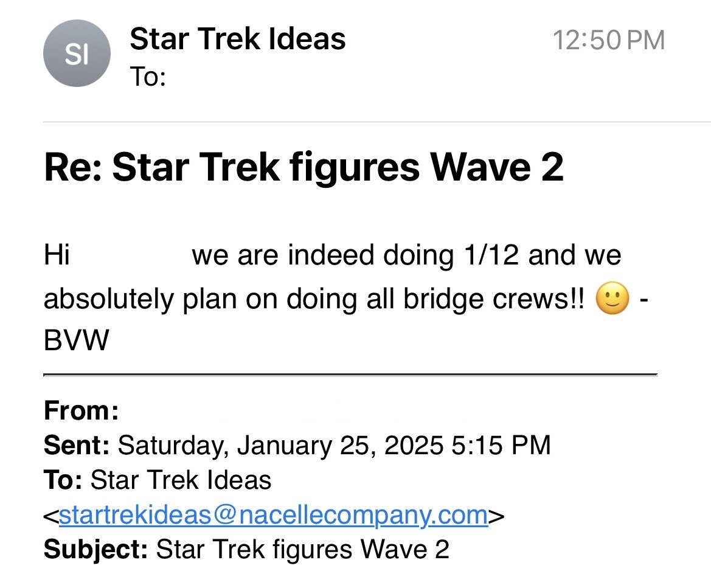Tap the To: recipient line under sender
711x588 pixels.
tap(148, 76)
